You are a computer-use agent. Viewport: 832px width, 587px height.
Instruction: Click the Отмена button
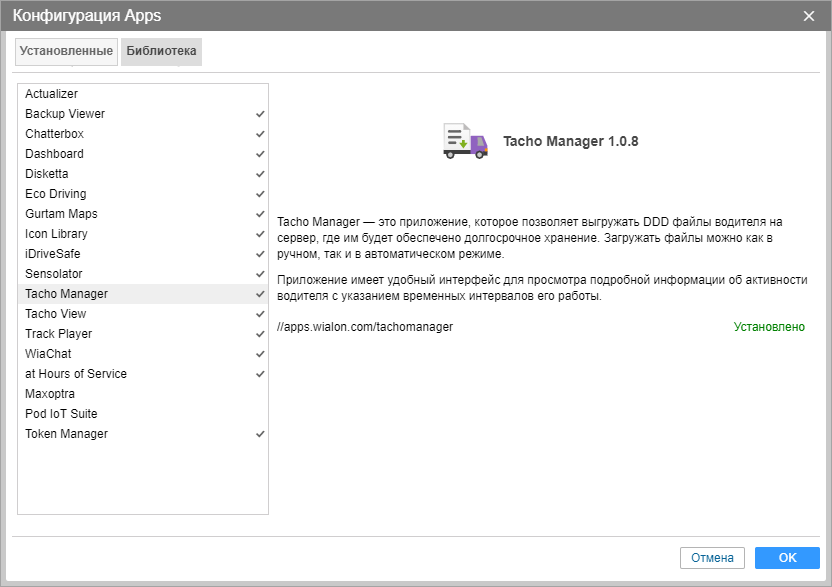pyautogui.click(x=712, y=558)
